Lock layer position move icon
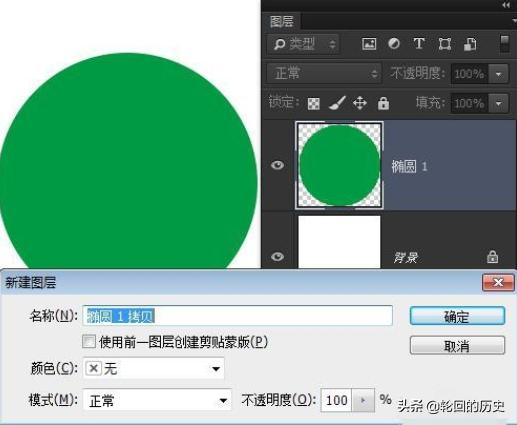 (x=360, y=103)
